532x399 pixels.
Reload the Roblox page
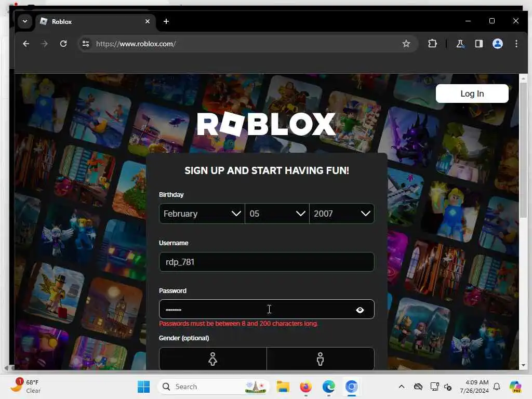[63, 44]
